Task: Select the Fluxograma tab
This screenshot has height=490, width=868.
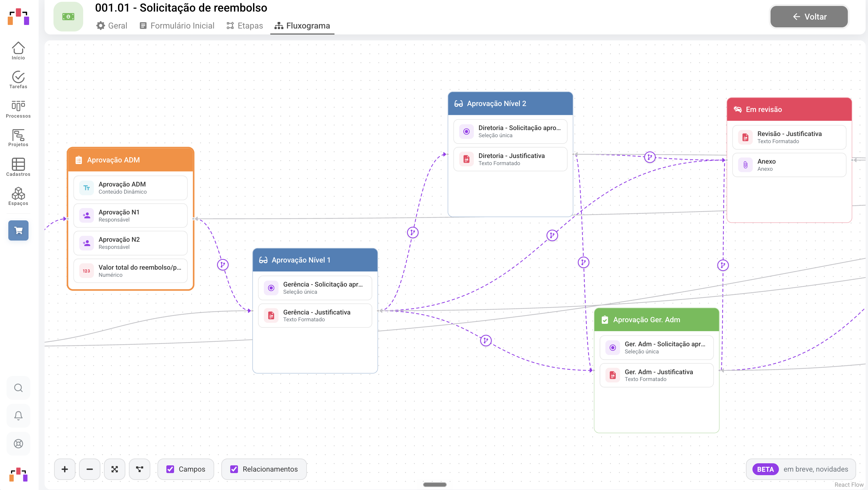Action: click(302, 26)
